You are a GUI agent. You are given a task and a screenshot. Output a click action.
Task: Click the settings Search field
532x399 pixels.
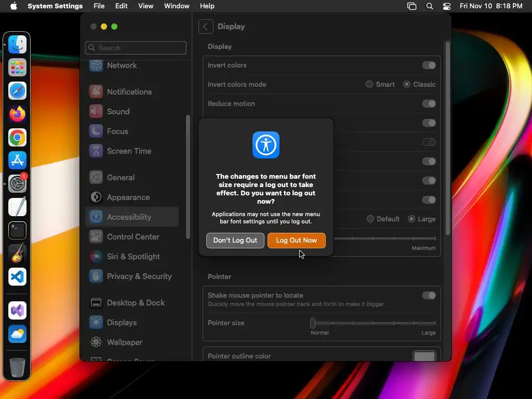point(136,48)
